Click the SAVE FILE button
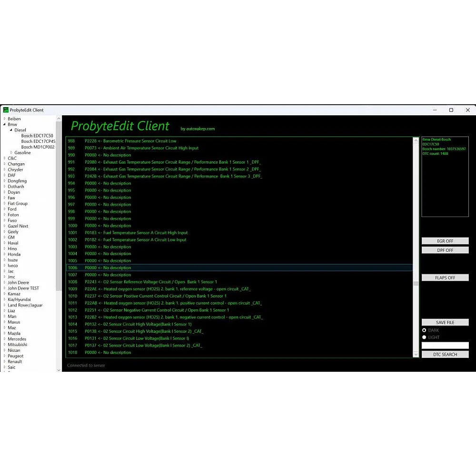The width and height of the screenshot is (476, 476). [x=445, y=323]
